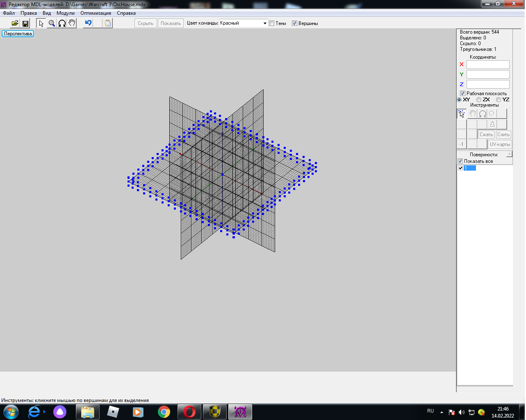Uncheck the Показать все checkbox

click(460, 161)
